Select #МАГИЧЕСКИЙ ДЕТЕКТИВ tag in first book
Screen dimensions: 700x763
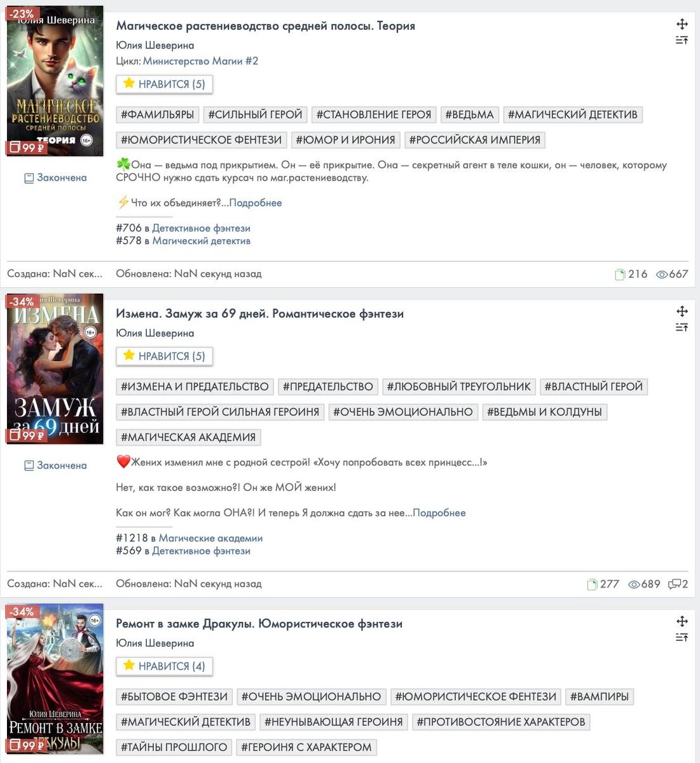(x=572, y=114)
